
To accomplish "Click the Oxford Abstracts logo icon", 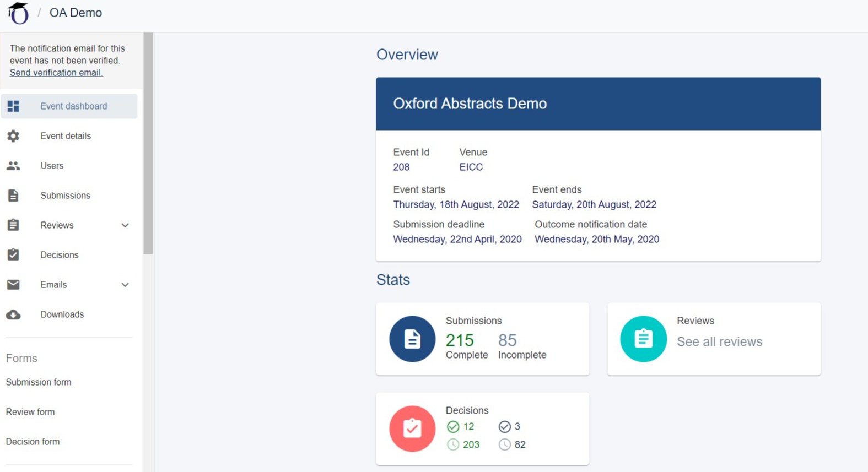I will pyautogui.click(x=18, y=13).
